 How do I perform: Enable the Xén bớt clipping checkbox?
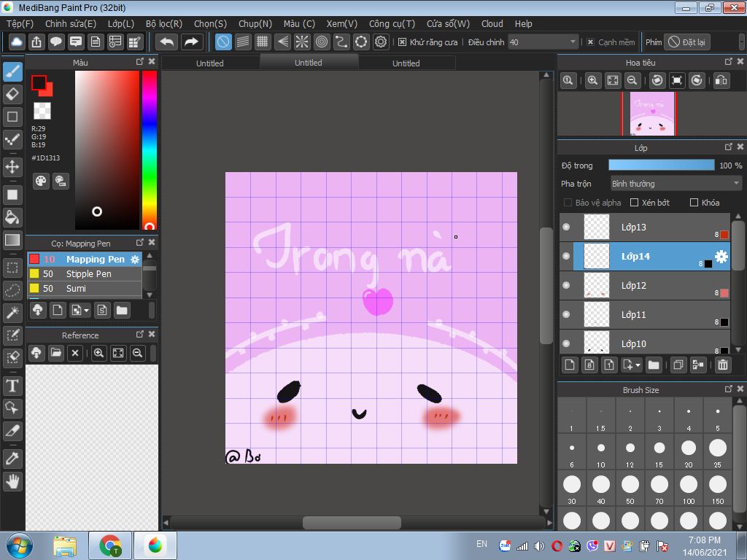click(634, 203)
